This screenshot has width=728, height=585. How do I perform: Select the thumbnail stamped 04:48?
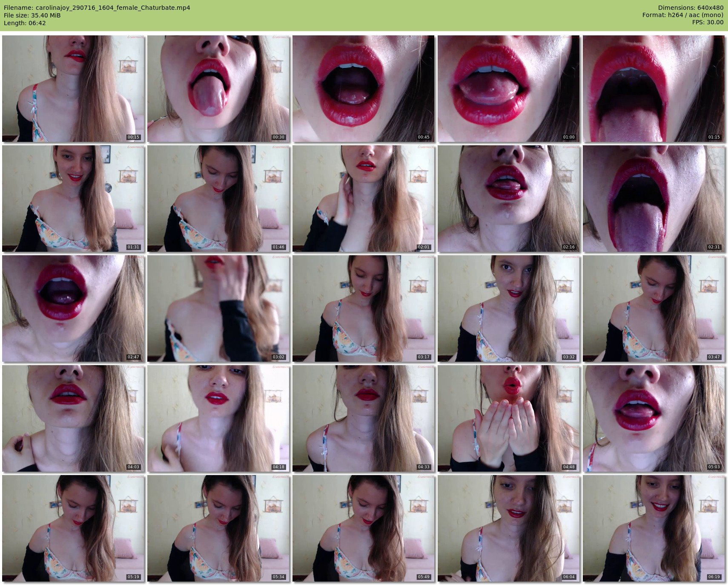(509, 418)
